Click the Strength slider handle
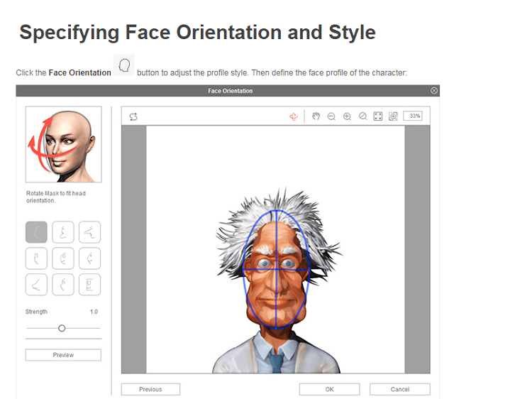 [x=62, y=328]
